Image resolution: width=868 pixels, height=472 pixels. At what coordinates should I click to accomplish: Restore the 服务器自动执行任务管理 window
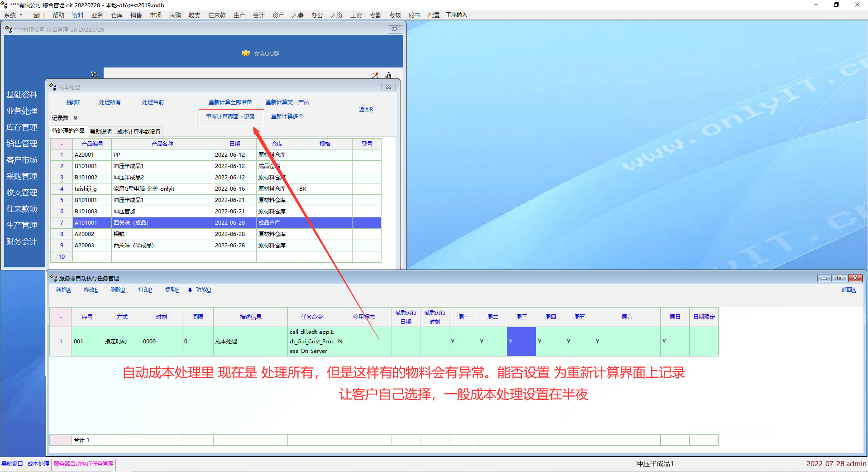click(839, 278)
